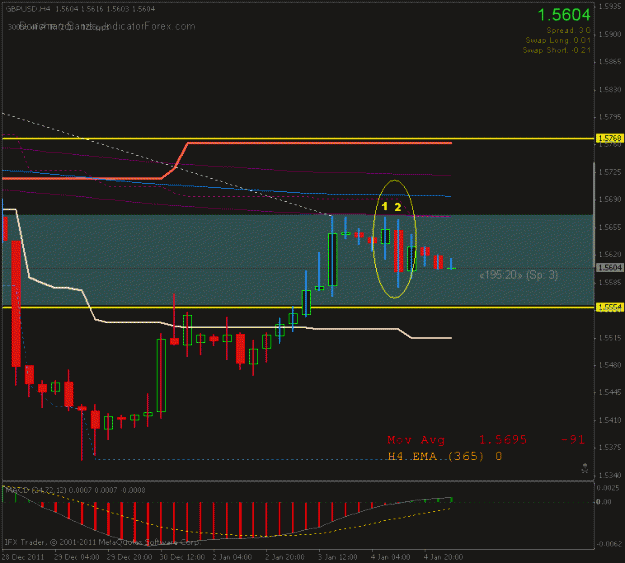Select the 4 Jan 04:00 time label
This screenshot has height=563, width=625.
pyautogui.click(x=390, y=557)
